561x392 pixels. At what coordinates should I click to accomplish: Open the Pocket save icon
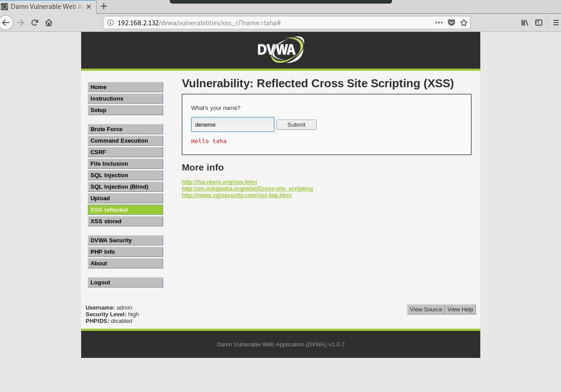pyautogui.click(x=451, y=23)
